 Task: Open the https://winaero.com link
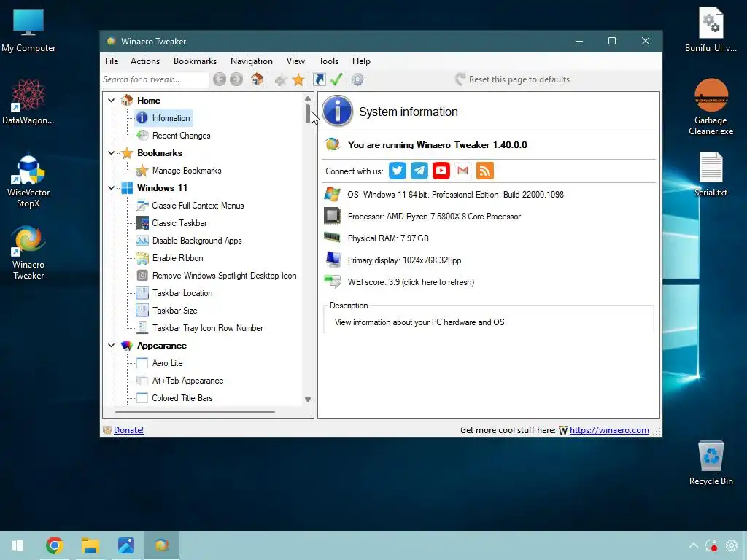click(609, 430)
